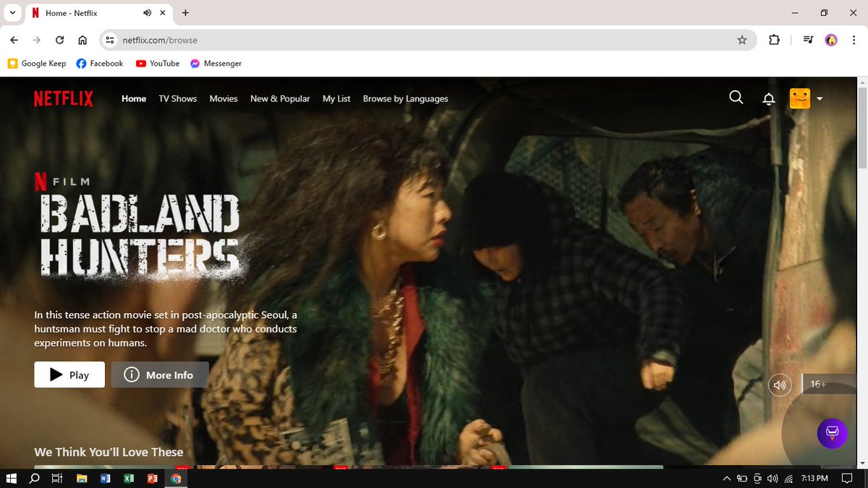Open PowerPoint from taskbar

152,479
